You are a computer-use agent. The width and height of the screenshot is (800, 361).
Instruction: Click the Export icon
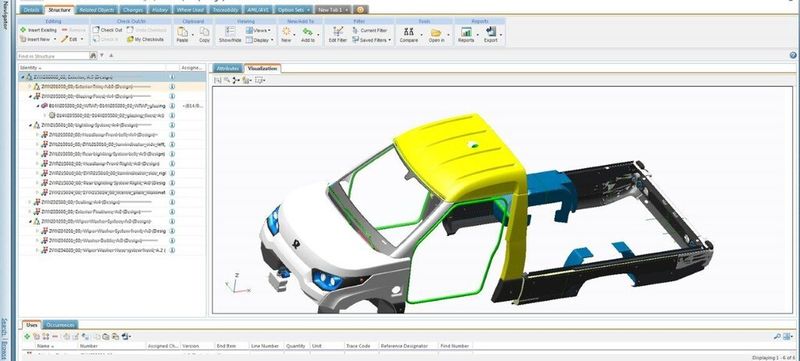click(x=491, y=32)
